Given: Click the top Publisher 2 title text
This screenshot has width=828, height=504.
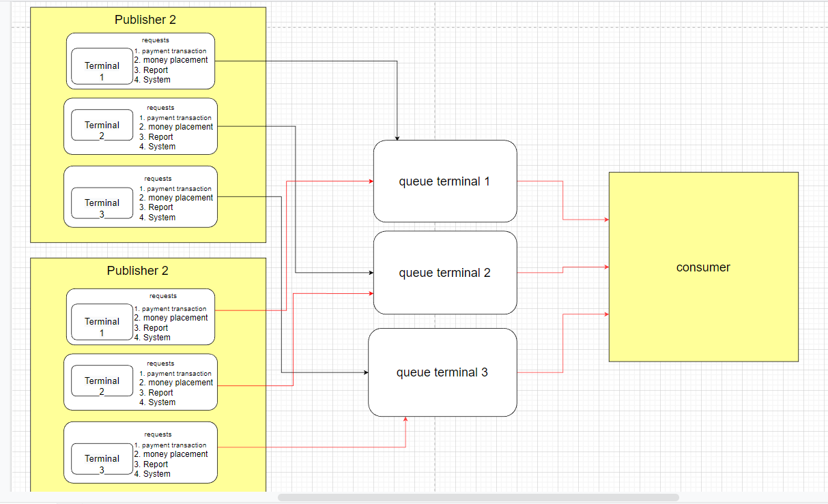Looking at the screenshot, I should tap(146, 20).
